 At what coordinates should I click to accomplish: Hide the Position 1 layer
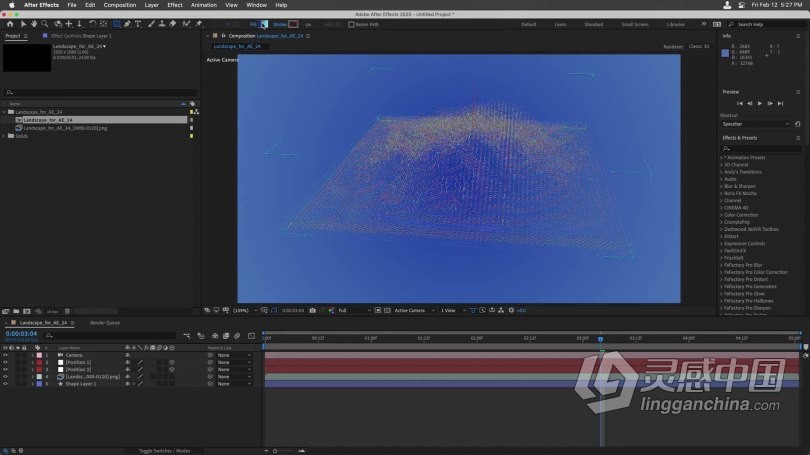pyautogui.click(x=5, y=363)
